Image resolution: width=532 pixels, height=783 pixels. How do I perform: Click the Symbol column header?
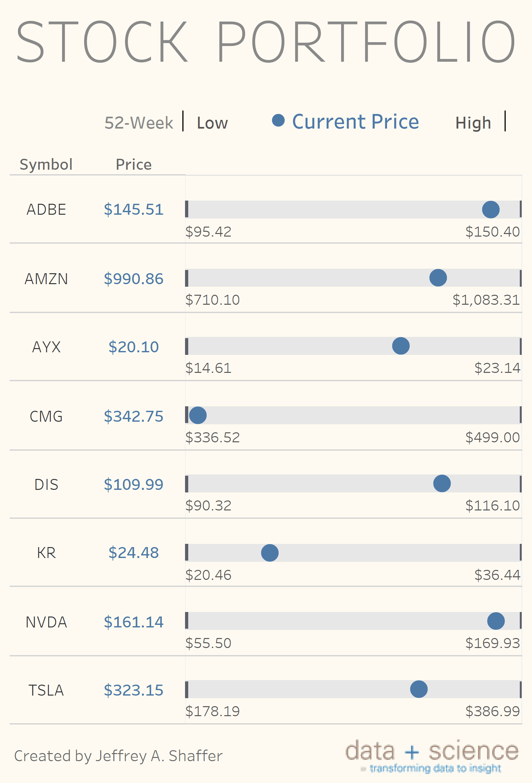point(46,165)
